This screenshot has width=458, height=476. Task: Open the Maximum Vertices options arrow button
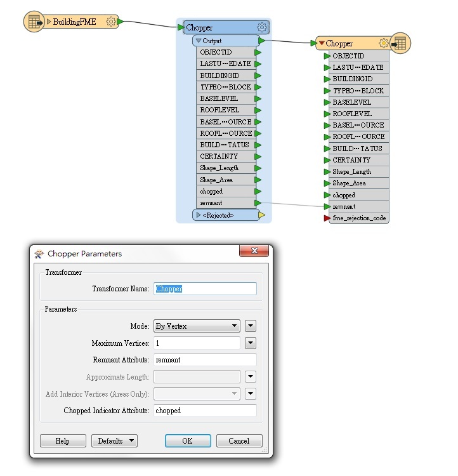click(x=251, y=343)
